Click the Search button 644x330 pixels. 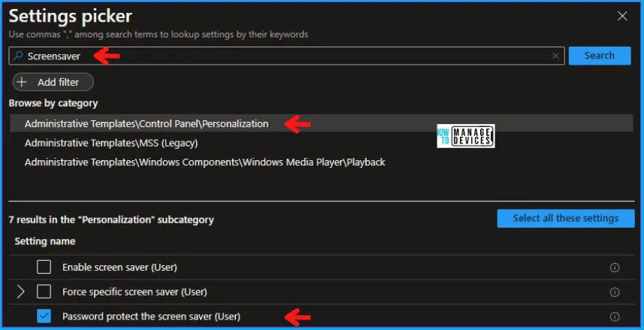pos(600,56)
